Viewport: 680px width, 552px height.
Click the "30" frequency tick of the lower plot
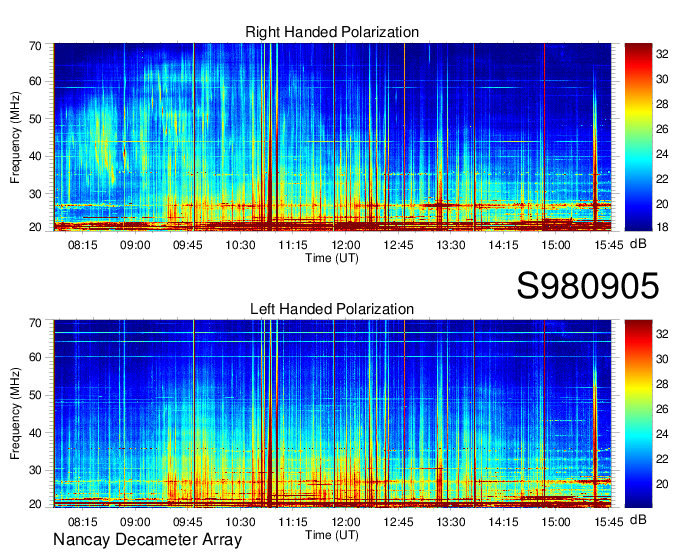[x=35, y=470]
